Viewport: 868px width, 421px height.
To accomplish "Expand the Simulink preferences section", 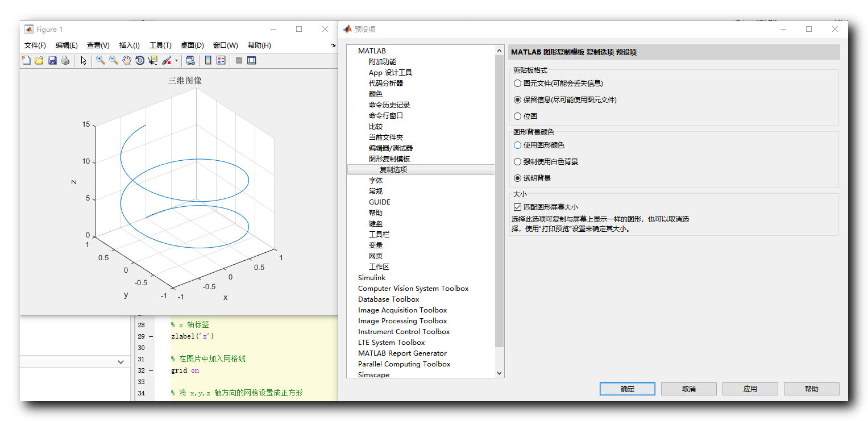I will point(371,277).
